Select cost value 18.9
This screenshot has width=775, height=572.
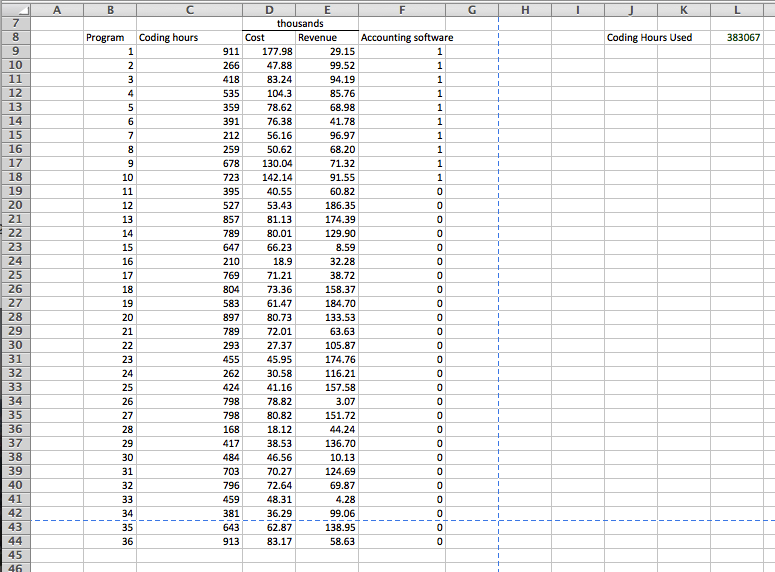269,262
